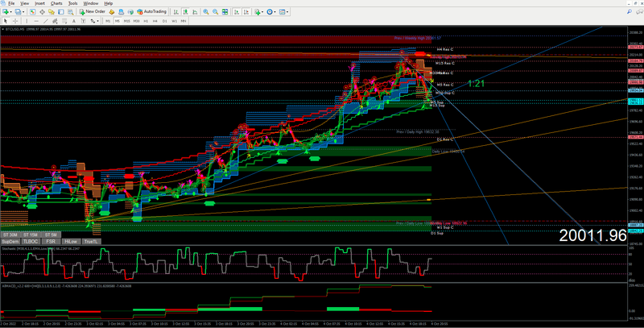Open the Tools menu

pyautogui.click(x=72, y=3)
